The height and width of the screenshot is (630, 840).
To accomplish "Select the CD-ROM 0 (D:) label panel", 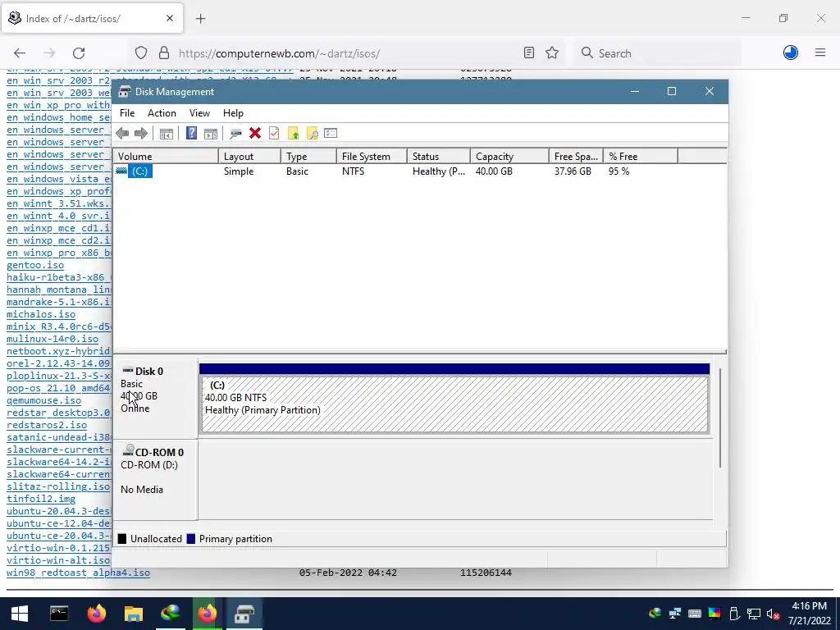I will click(x=155, y=479).
